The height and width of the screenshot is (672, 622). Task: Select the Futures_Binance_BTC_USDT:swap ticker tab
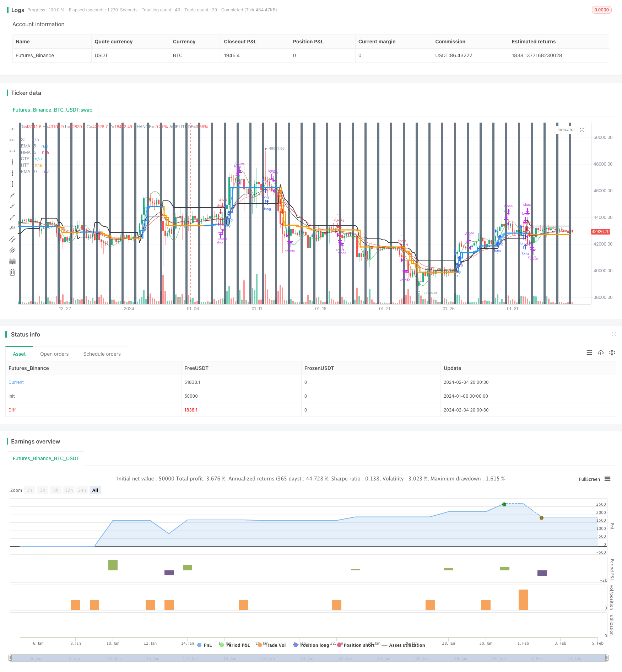53,110
